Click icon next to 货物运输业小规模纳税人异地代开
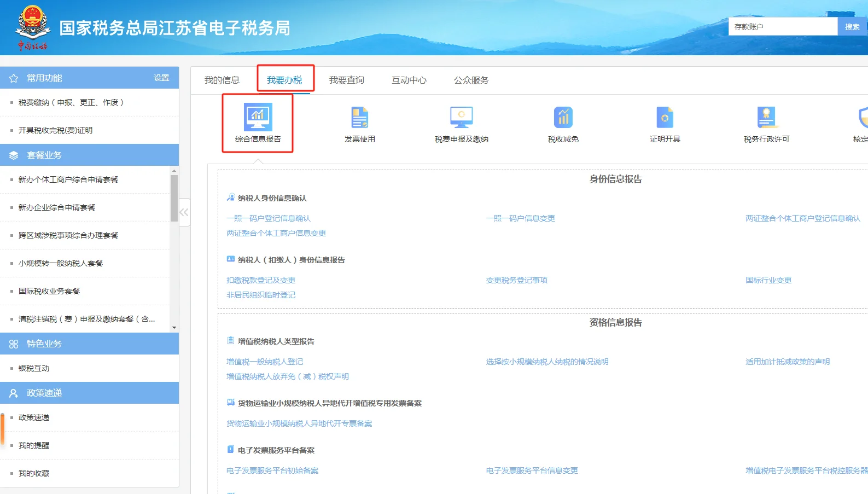The width and height of the screenshot is (868, 494). click(230, 403)
